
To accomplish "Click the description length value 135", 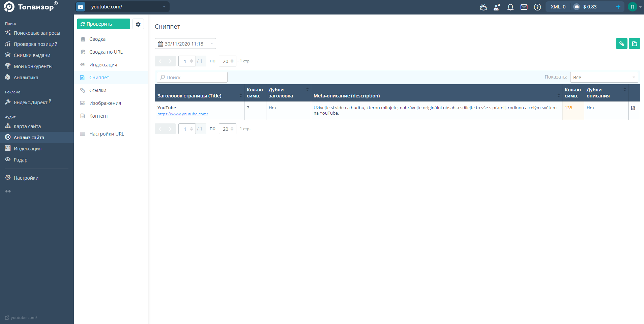I will tap(568, 108).
